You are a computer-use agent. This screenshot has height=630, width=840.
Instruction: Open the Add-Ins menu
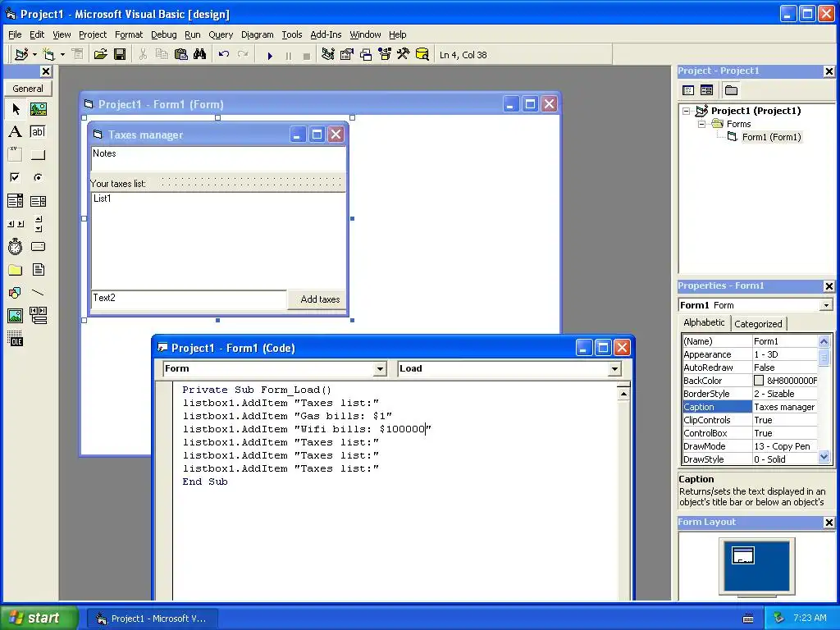326,34
